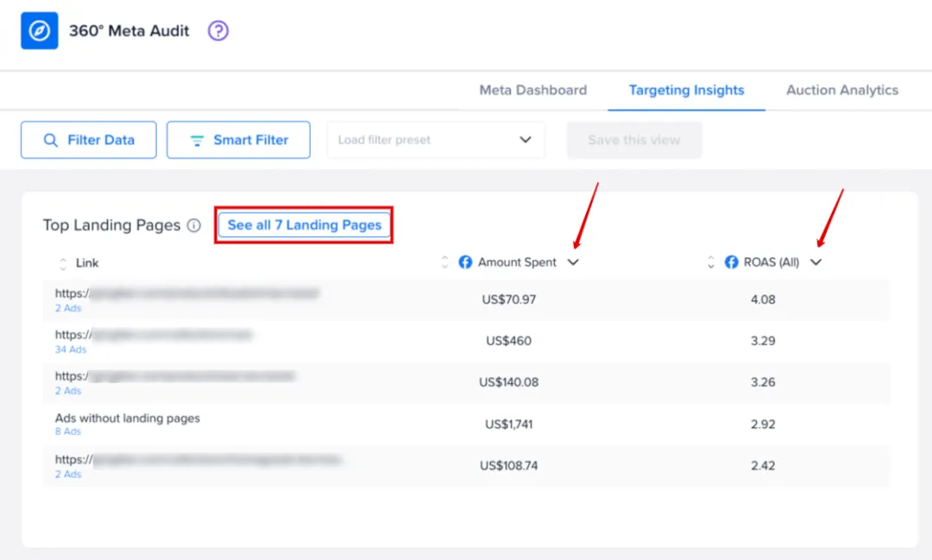Open the Smart Filter button
Image resolution: width=932 pixels, height=560 pixels.
click(x=238, y=140)
